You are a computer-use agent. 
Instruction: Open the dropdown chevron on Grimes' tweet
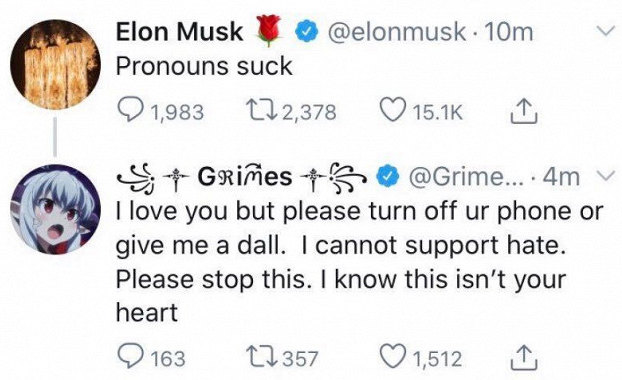click(607, 176)
